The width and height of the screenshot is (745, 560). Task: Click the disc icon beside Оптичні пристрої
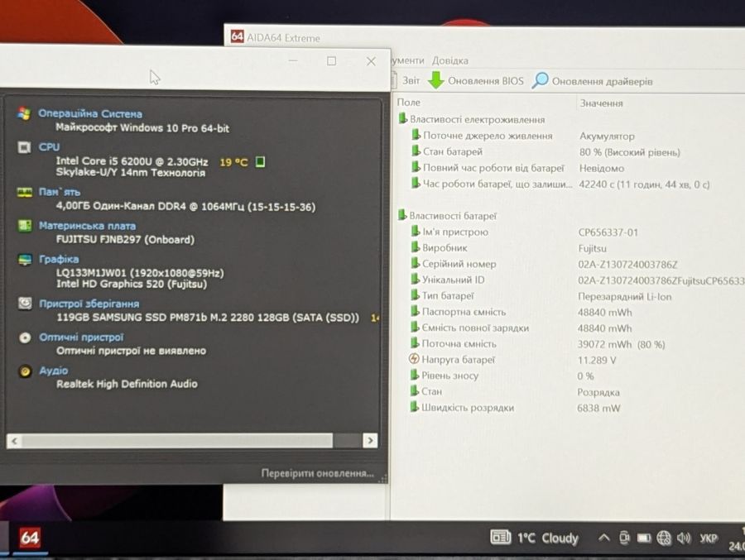(25, 337)
